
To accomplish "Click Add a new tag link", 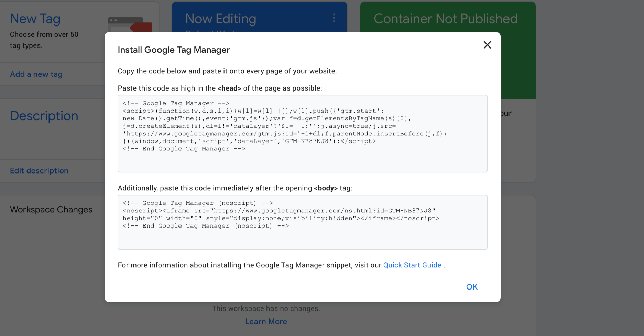I will [36, 74].
